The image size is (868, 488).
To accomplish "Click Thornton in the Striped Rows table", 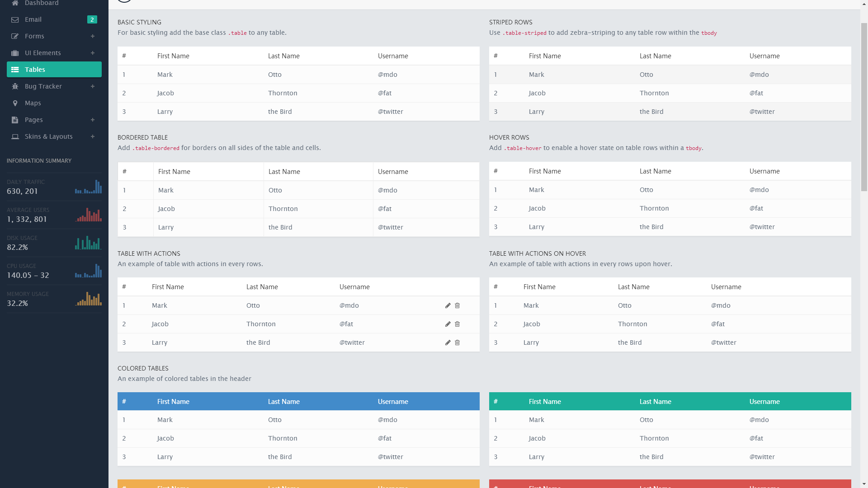I will tap(654, 94).
